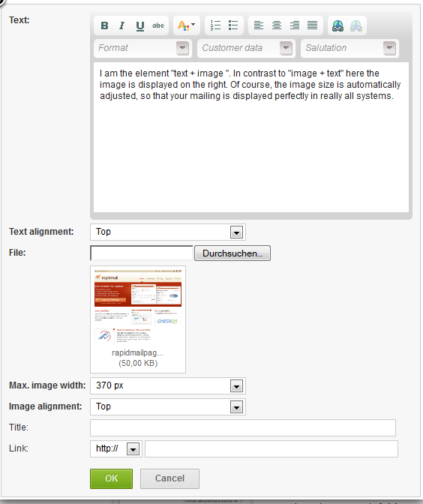Insert a hyperlink with the globe icon

click(337, 25)
